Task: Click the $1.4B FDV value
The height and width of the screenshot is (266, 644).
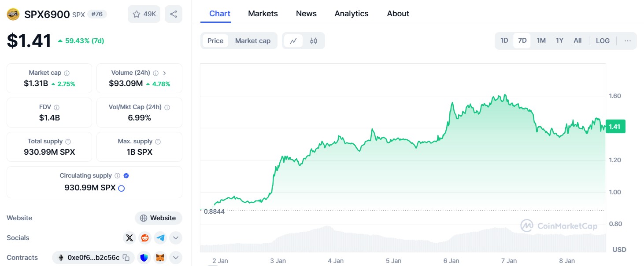Action: pyautogui.click(x=49, y=118)
